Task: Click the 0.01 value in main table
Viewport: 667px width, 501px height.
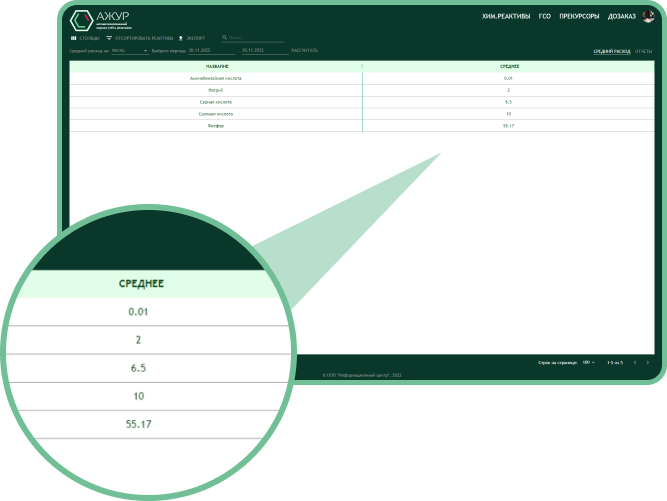Action: tap(508, 78)
